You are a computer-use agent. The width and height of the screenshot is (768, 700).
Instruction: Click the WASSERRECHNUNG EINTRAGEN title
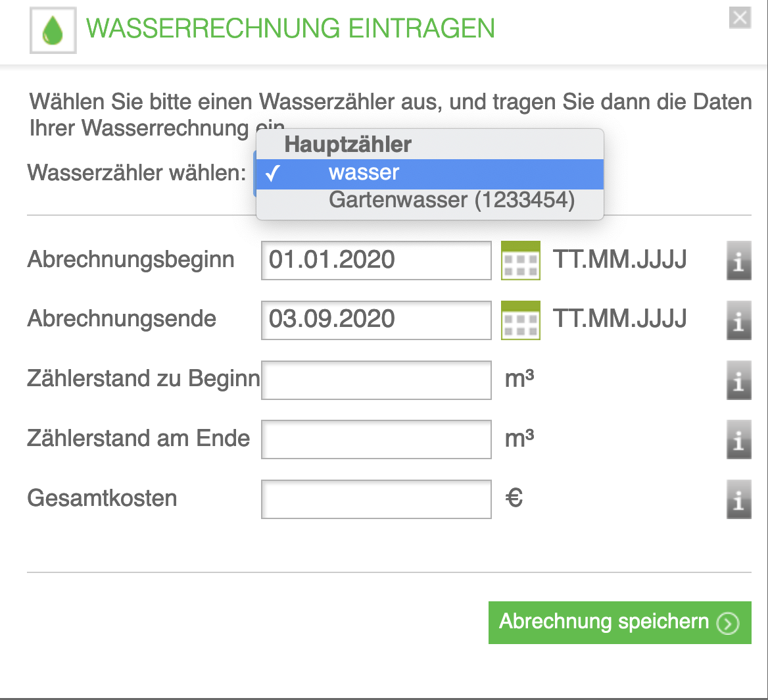(291, 28)
